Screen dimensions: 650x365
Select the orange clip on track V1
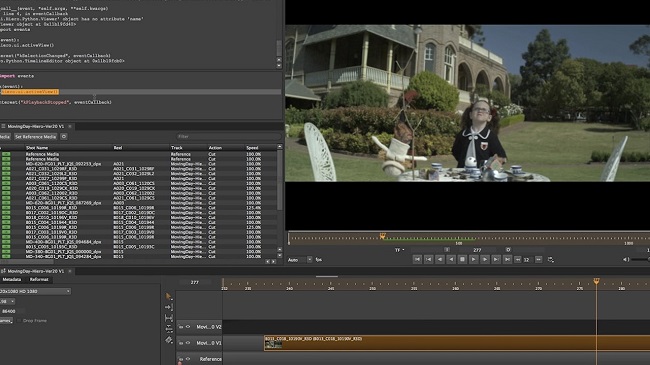point(457,343)
